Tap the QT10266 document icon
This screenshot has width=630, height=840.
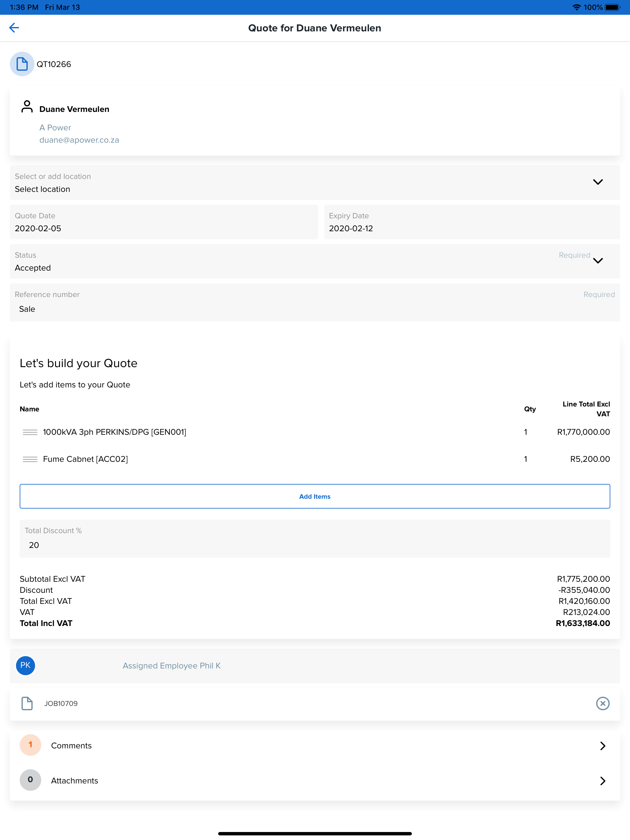click(x=22, y=64)
